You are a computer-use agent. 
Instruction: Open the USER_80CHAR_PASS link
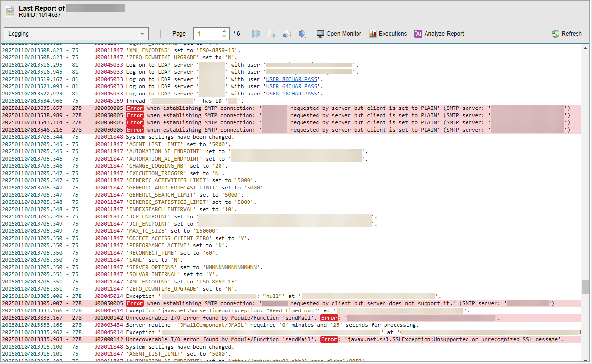[292, 79]
